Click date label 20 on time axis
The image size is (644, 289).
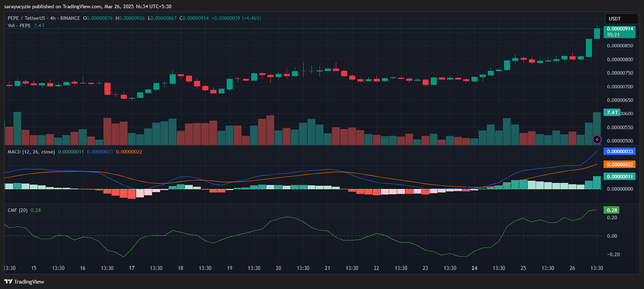[279, 268]
